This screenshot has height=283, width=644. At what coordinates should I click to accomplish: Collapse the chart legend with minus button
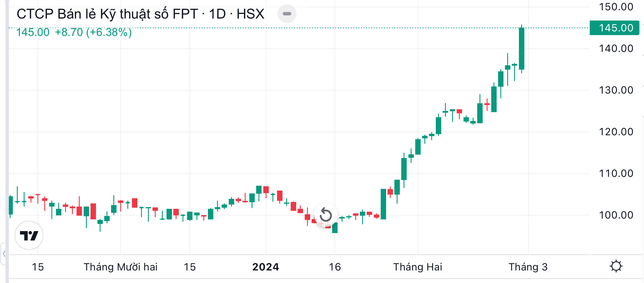pos(287,14)
